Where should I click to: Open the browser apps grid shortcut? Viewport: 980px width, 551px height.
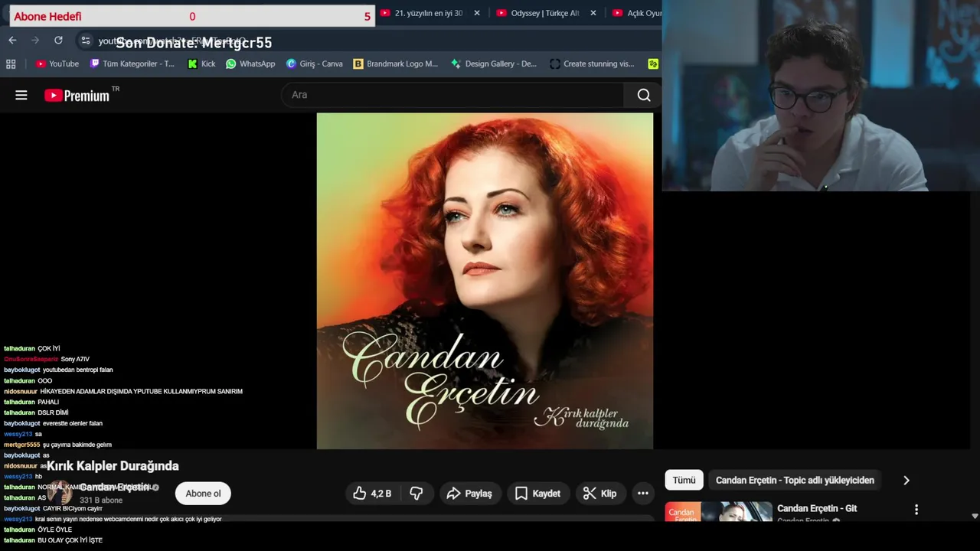pyautogui.click(x=11, y=64)
